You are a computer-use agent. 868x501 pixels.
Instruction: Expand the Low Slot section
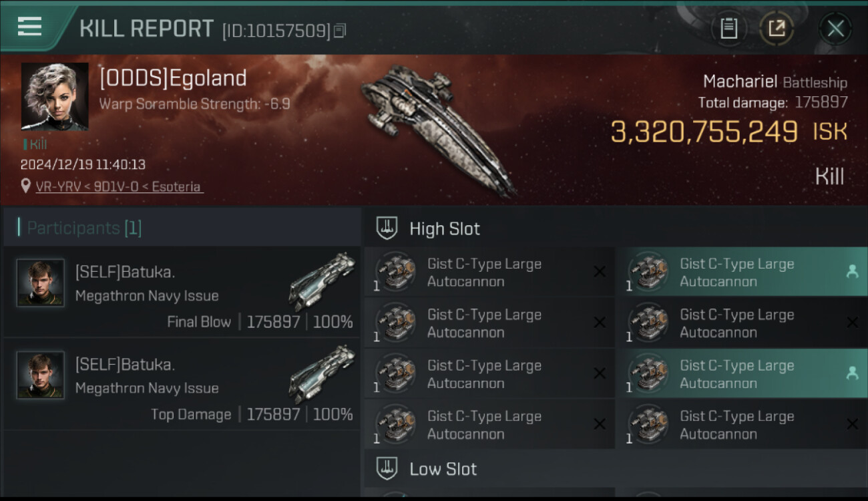pos(443,469)
